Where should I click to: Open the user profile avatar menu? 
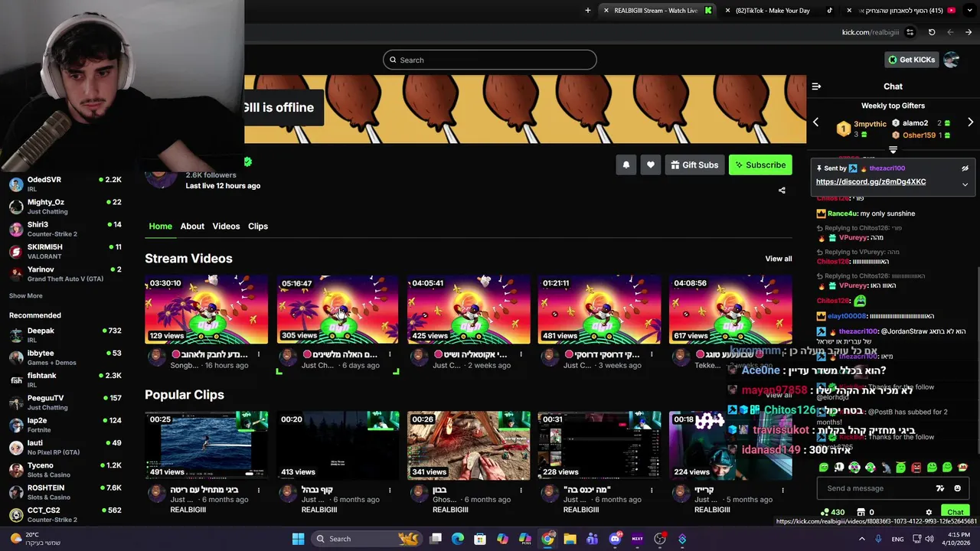(x=952, y=60)
